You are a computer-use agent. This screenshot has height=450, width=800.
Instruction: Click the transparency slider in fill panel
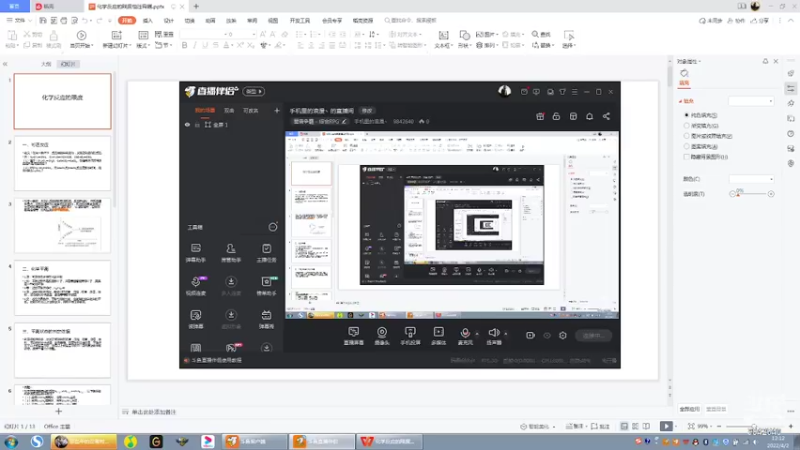tap(752, 194)
